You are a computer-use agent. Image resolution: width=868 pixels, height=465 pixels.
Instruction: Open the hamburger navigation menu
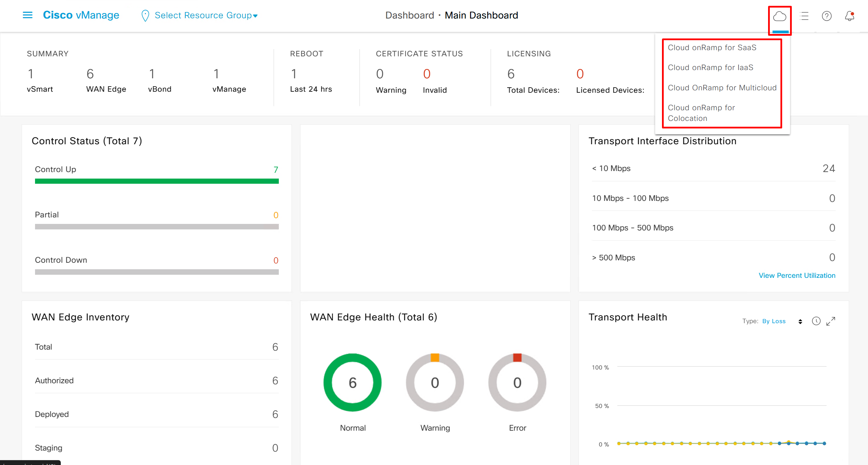pos(27,15)
